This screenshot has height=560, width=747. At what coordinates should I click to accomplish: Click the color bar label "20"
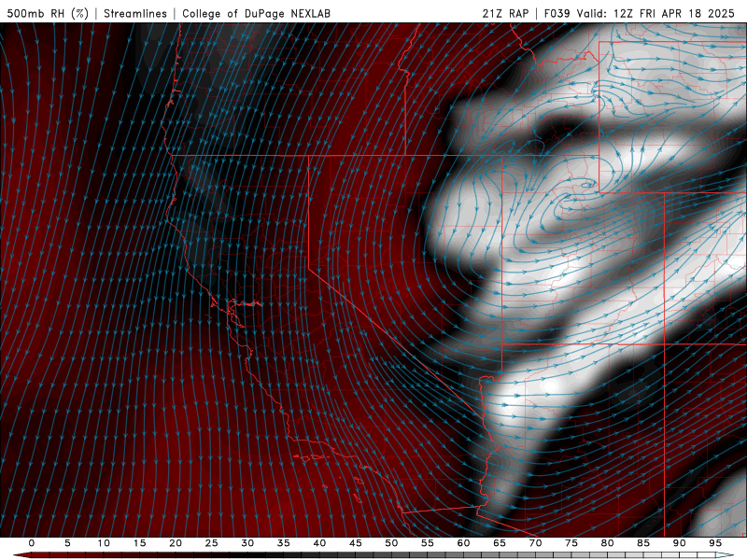click(x=176, y=543)
